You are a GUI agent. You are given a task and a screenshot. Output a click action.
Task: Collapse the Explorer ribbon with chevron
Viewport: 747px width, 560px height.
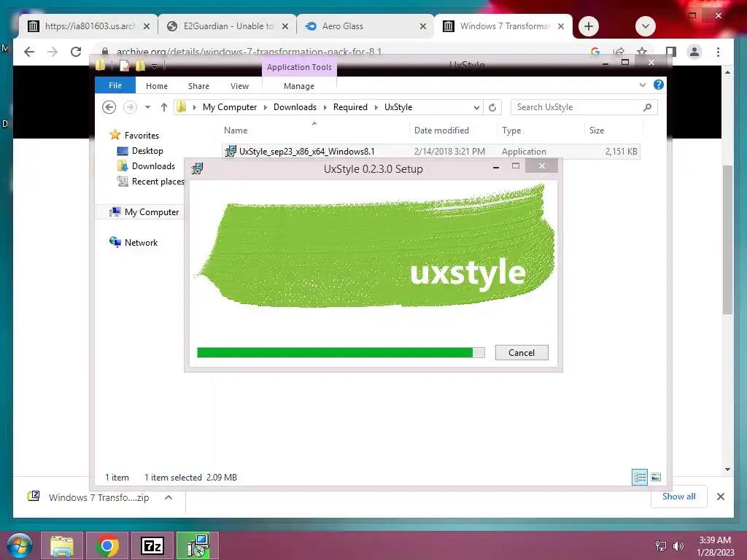click(x=642, y=85)
